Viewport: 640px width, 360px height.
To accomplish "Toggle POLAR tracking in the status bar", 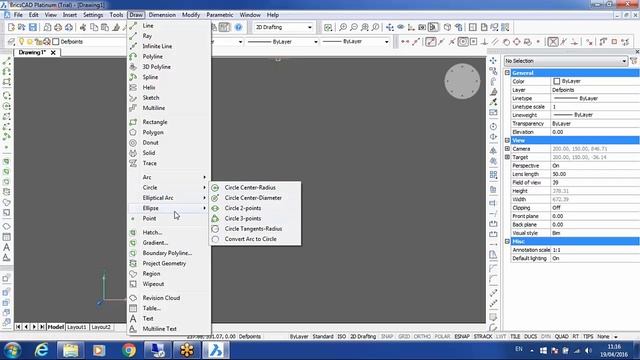I will click(442, 336).
